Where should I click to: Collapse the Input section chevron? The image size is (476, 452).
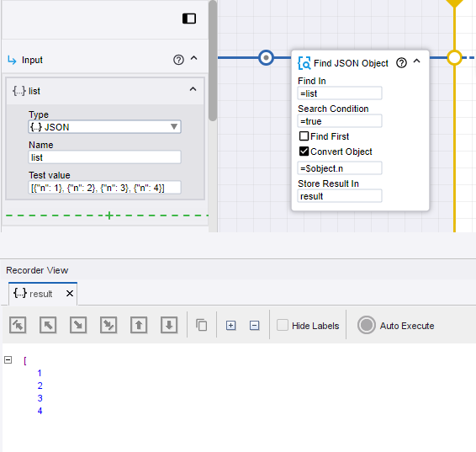pyautogui.click(x=193, y=58)
